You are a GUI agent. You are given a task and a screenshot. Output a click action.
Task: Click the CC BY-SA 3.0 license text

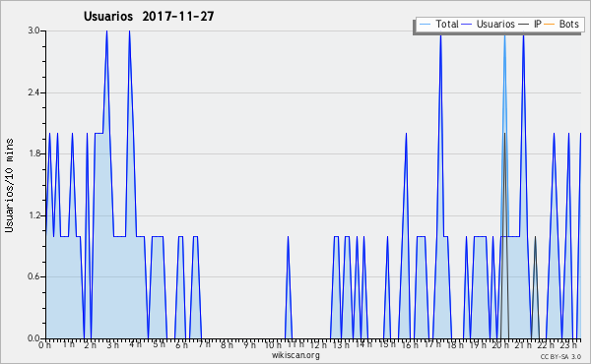[560, 356]
